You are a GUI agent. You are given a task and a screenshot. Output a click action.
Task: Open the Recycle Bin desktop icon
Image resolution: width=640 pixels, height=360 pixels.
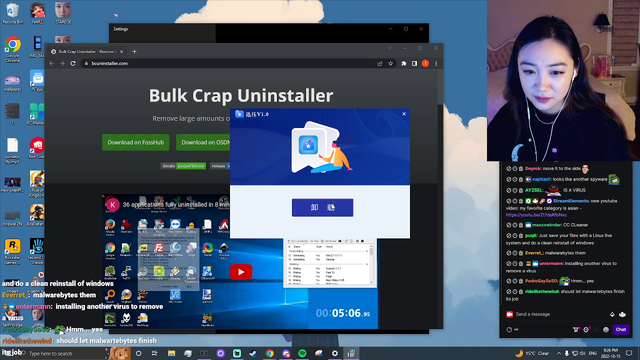(x=13, y=13)
